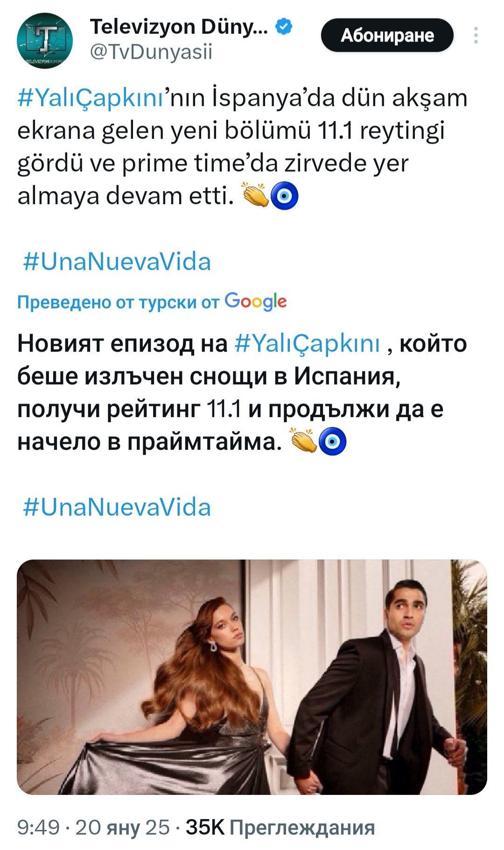Viewport: 504px width, 850px height.
Task: Toggle the 'Преведено от турски от' translation label
Action: click(x=118, y=303)
